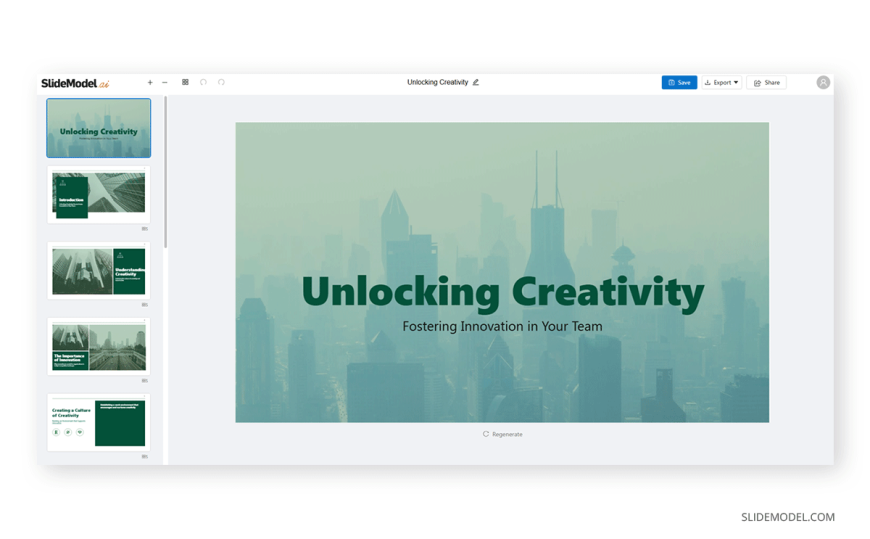Image resolution: width=870 pixels, height=539 pixels.
Task: Select The Importance of Innovation slide thumbnail
Action: coord(99,347)
